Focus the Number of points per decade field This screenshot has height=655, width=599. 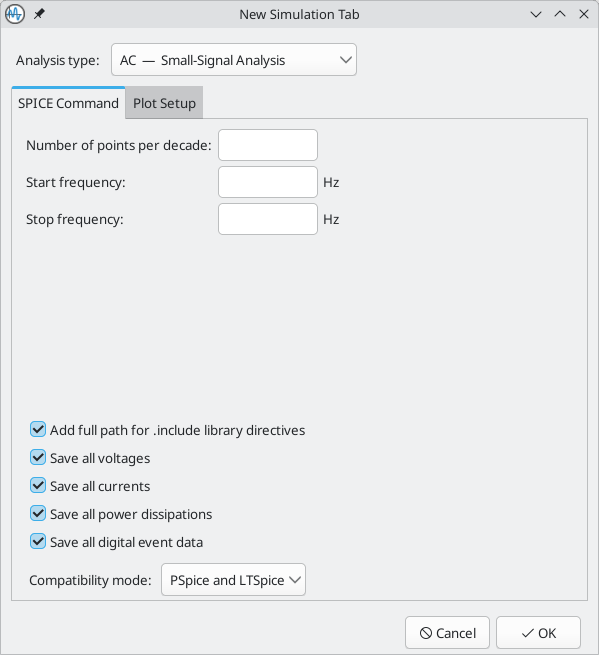coord(268,145)
